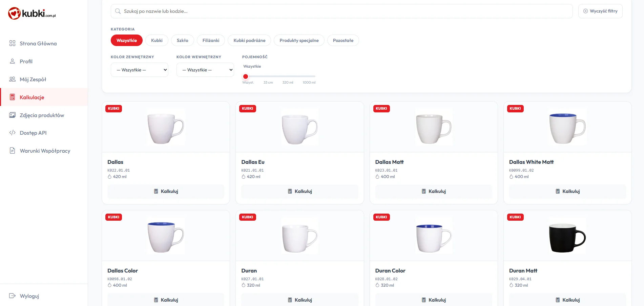
Task: Click the Wyloguj logout link
Action: point(29,296)
